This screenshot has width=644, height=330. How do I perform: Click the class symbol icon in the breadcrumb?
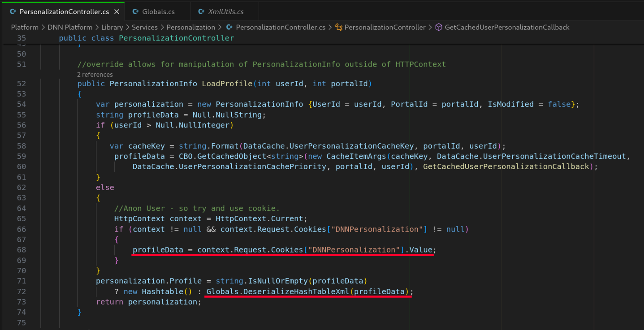(339, 27)
